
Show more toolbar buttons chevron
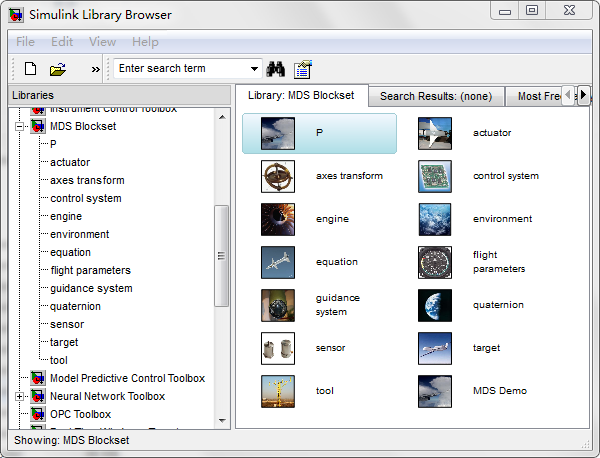point(95,69)
